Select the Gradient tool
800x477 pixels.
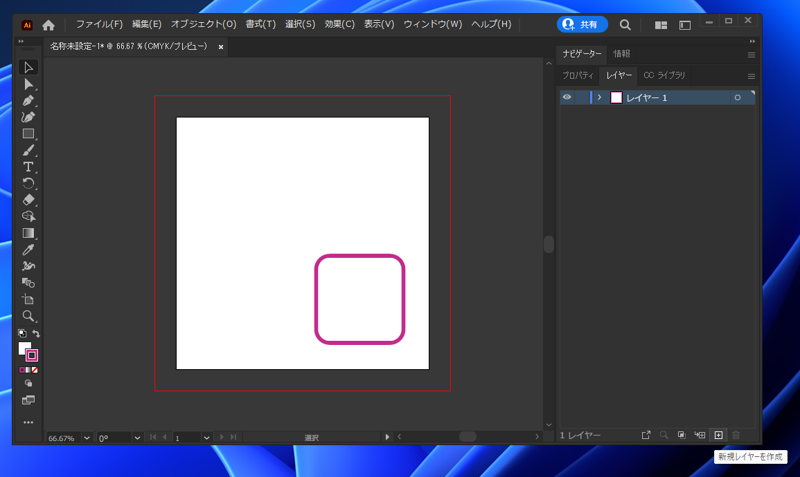pyautogui.click(x=28, y=233)
